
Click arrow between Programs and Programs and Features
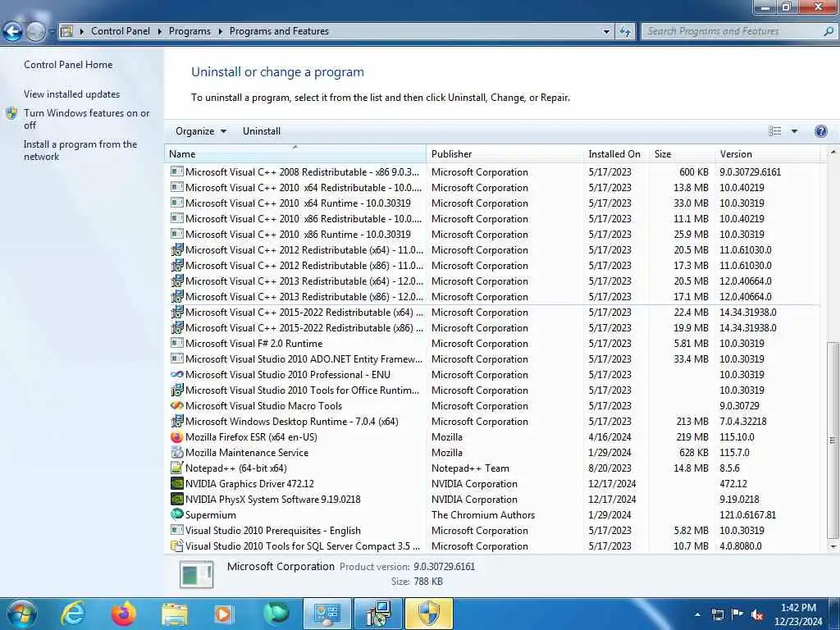point(220,32)
